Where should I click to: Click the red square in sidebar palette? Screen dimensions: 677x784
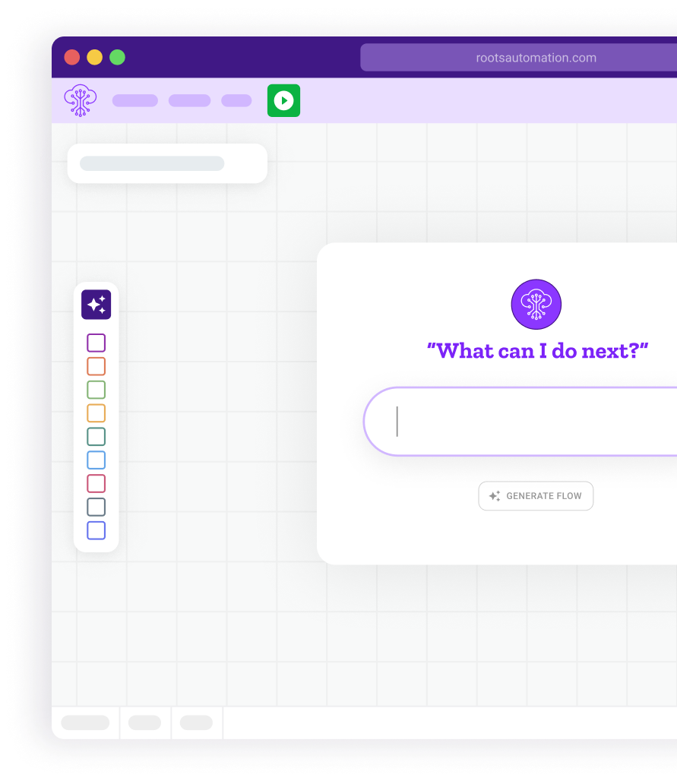coord(96,483)
